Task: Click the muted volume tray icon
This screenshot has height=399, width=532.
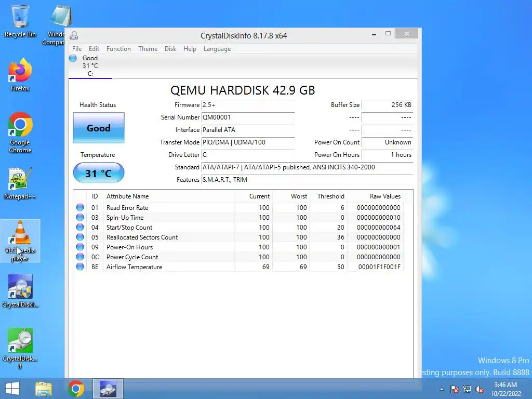Action: pos(480,389)
